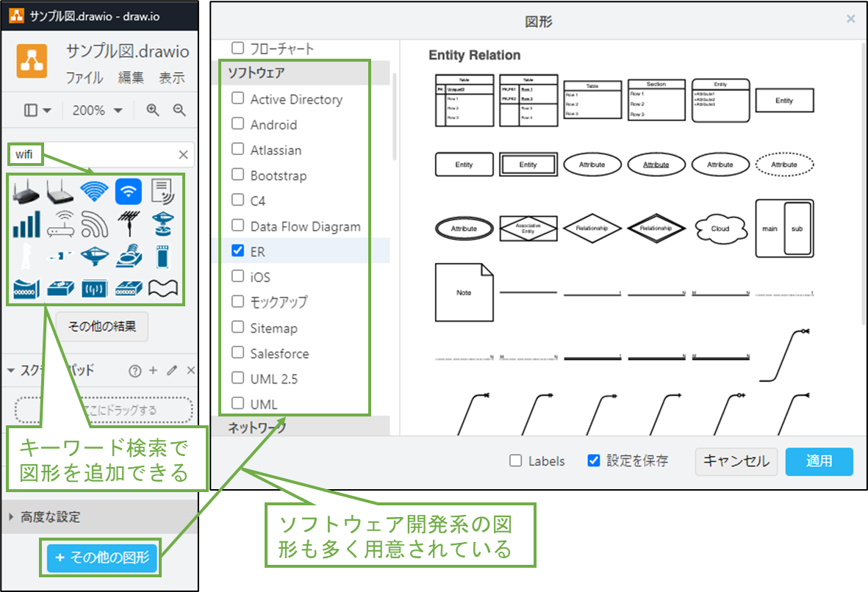Select the black wireless router icon with two antennas

pyautogui.click(x=26, y=192)
